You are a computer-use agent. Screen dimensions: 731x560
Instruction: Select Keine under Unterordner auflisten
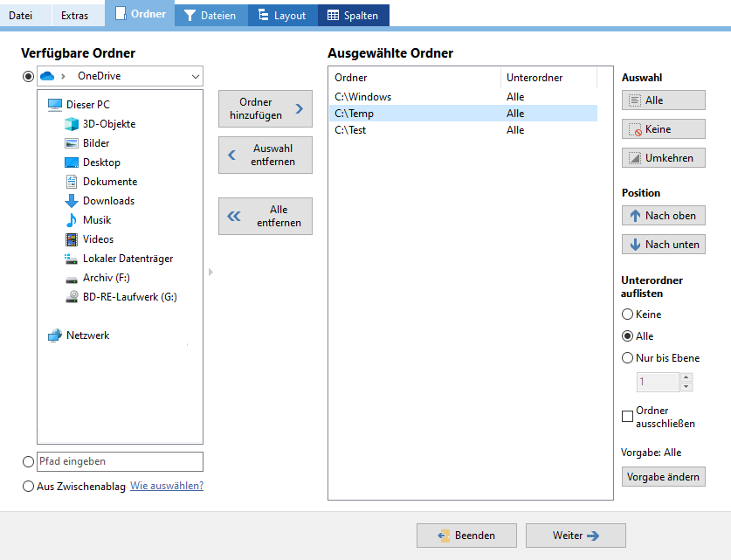pos(627,315)
